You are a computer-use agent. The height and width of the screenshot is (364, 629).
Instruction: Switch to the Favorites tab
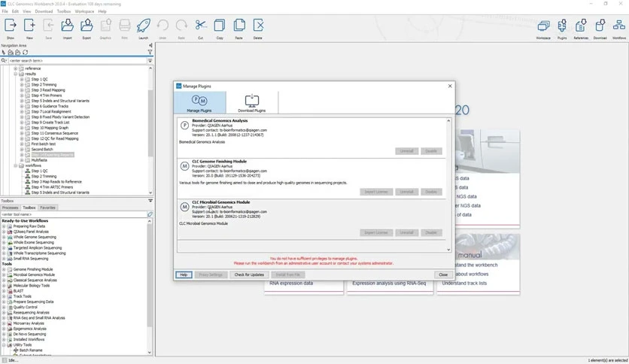(x=47, y=208)
